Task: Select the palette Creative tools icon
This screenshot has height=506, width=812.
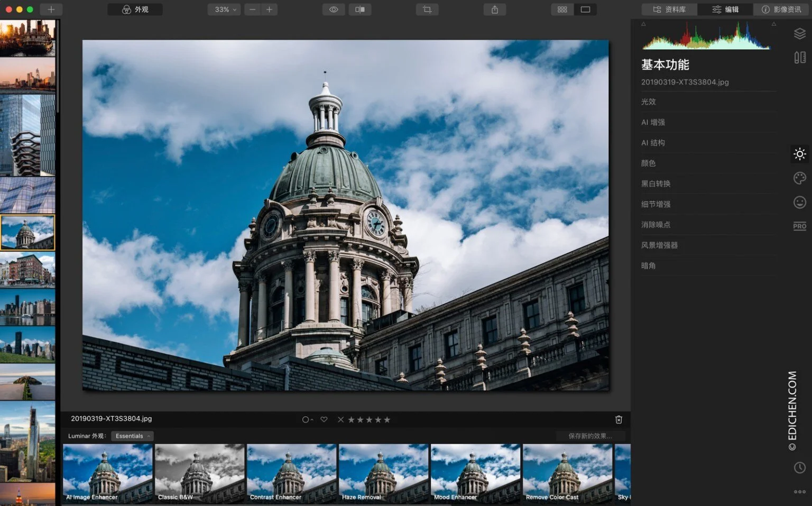Action: pyautogui.click(x=800, y=178)
